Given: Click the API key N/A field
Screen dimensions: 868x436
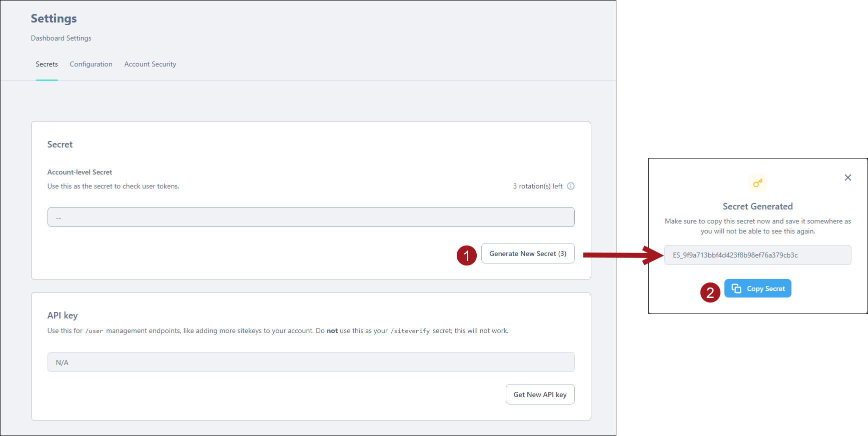Looking at the screenshot, I should [x=311, y=362].
